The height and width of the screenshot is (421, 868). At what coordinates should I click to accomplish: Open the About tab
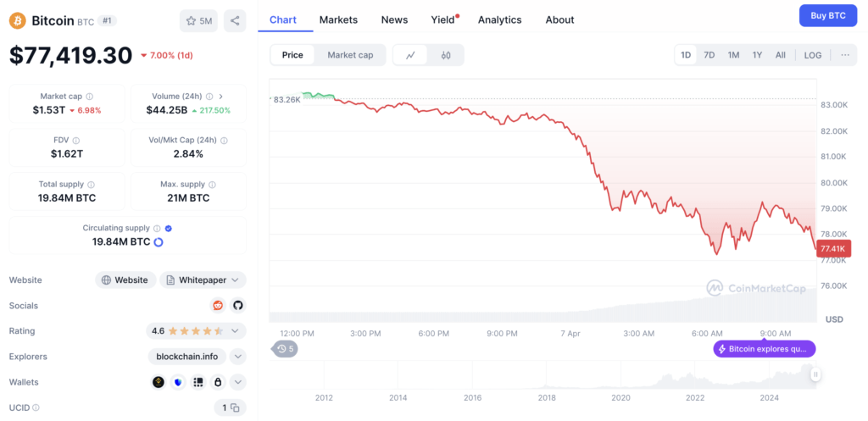click(x=559, y=20)
